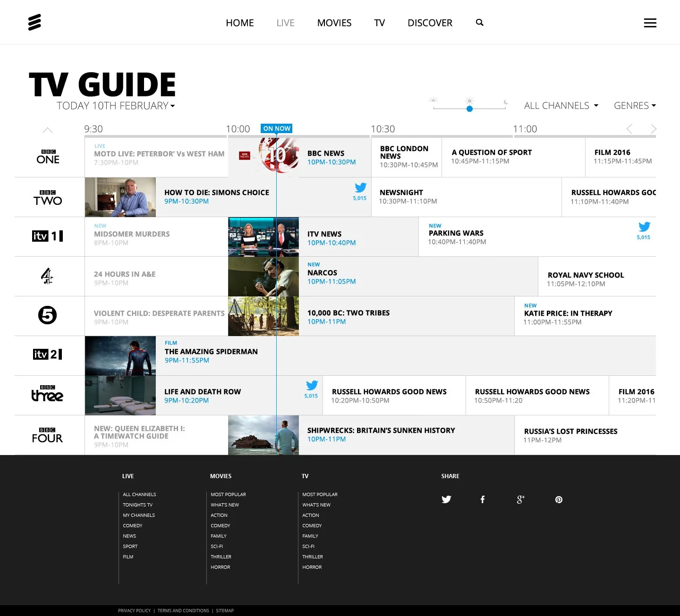This screenshot has height=616, width=680.
Task: Open A Question of Sport listing
Action: pyautogui.click(x=513, y=157)
